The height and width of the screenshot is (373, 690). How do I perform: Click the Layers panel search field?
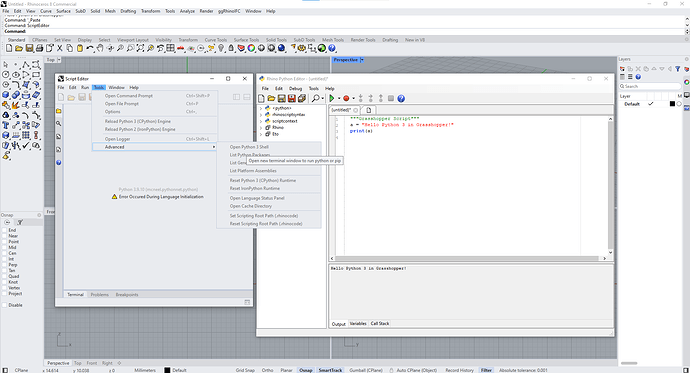pos(650,86)
